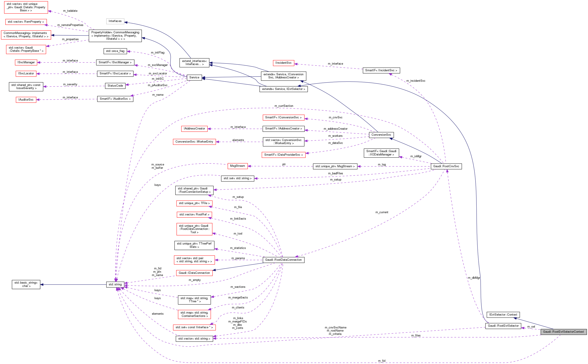
Task: Open std::vector< Gaudi::Details::PropertyBase * > node
Action: (26, 49)
